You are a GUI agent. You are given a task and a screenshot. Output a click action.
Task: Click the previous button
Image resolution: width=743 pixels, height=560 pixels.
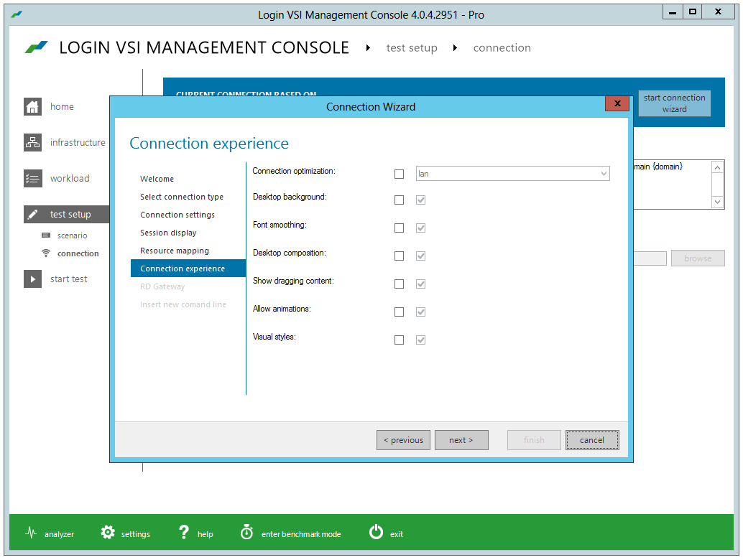click(x=403, y=440)
